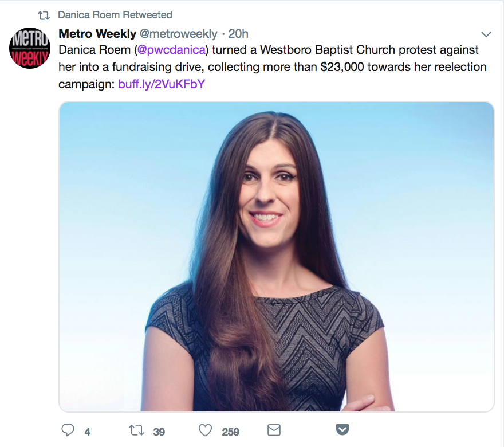View the 259 likes count

230,432
